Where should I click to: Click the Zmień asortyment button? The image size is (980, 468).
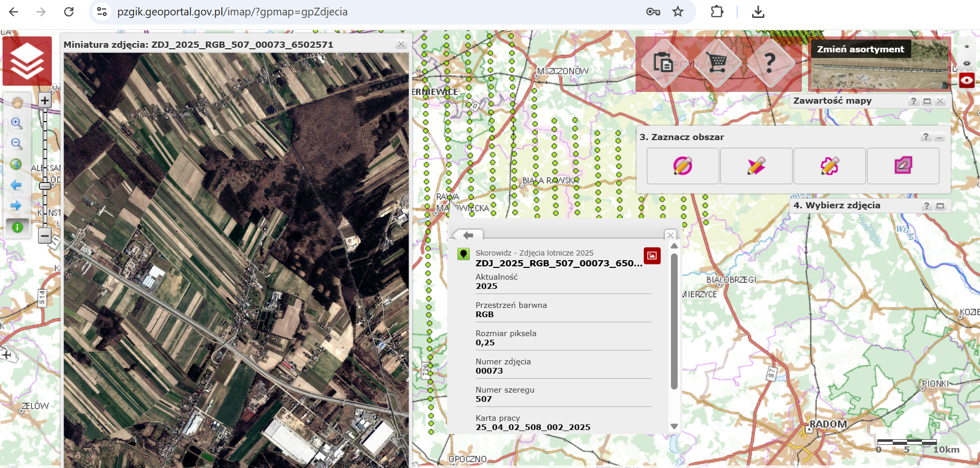(x=860, y=49)
